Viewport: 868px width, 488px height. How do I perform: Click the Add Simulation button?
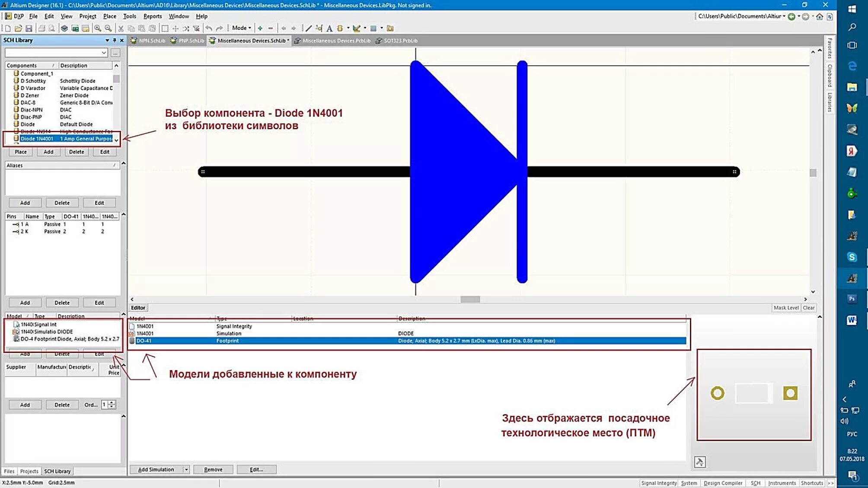point(156,469)
